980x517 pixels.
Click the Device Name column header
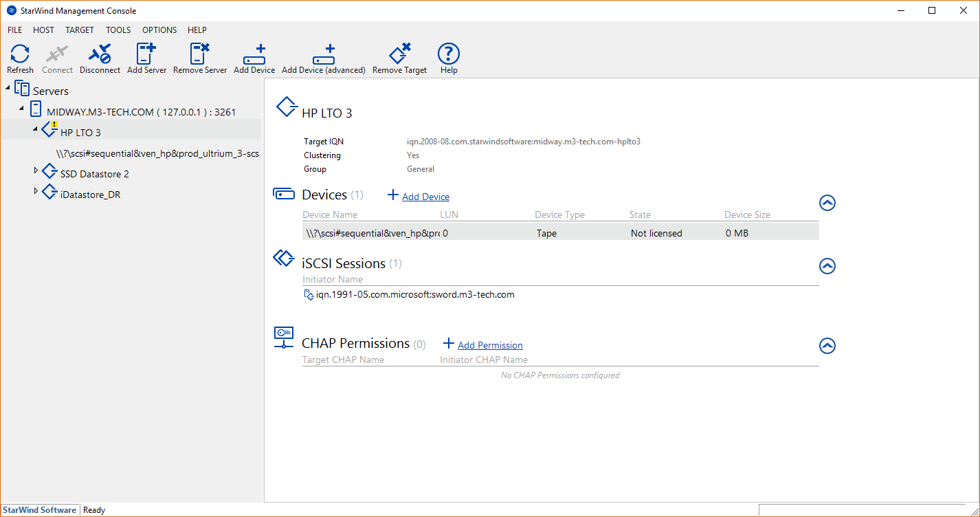tap(330, 214)
